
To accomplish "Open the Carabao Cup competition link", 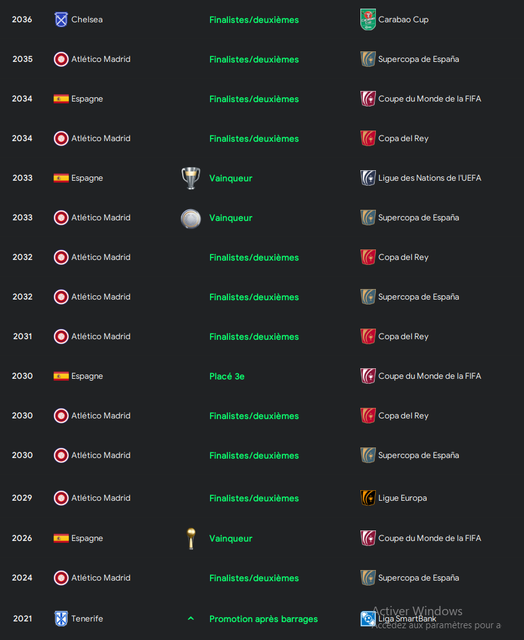I will coord(403,20).
